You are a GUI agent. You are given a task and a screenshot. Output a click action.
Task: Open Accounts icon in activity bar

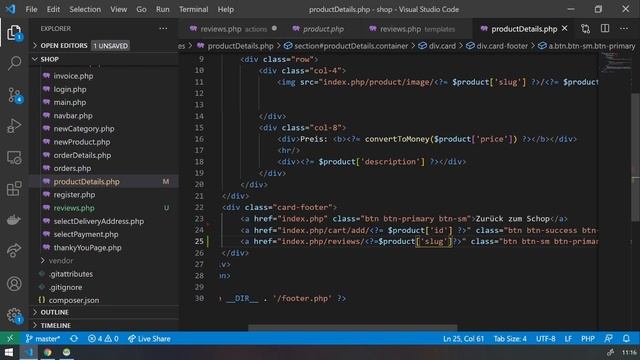(x=14, y=283)
